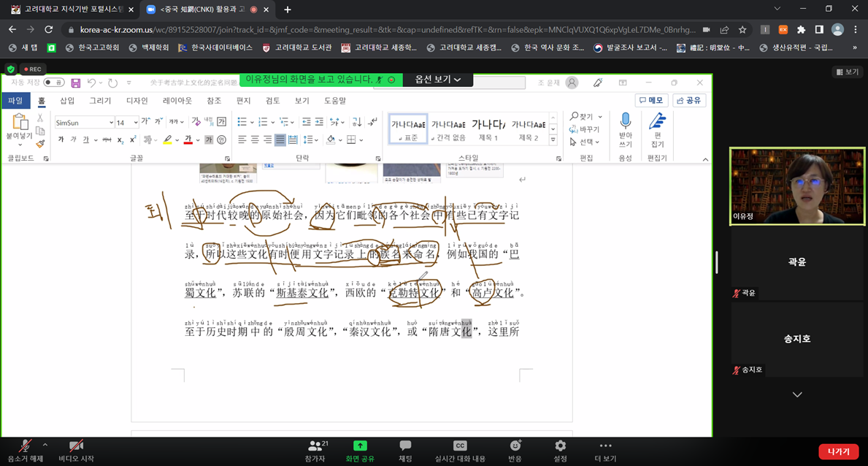Open 더 보기 more options

pyautogui.click(x=605, y=447)
